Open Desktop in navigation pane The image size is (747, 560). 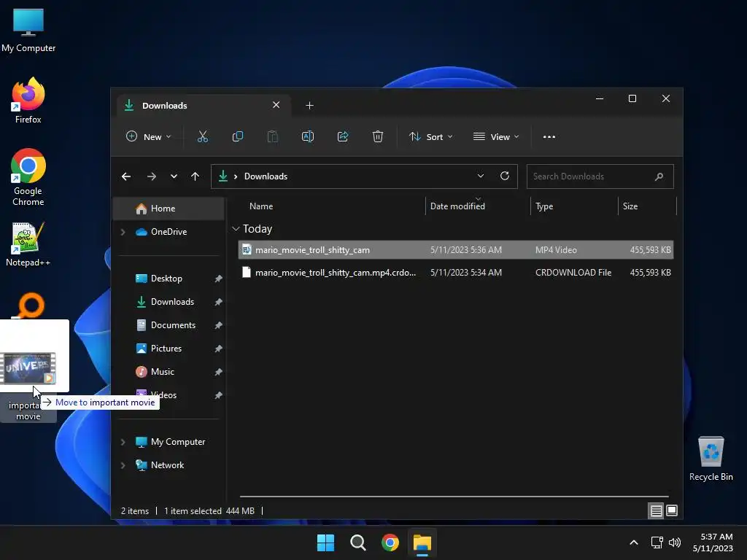(x=166, y=279)
